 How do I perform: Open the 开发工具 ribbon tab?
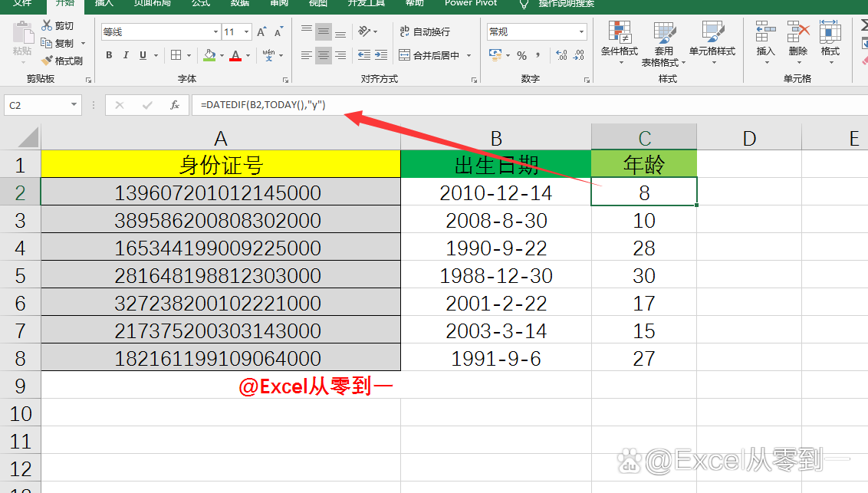(367, 3)
